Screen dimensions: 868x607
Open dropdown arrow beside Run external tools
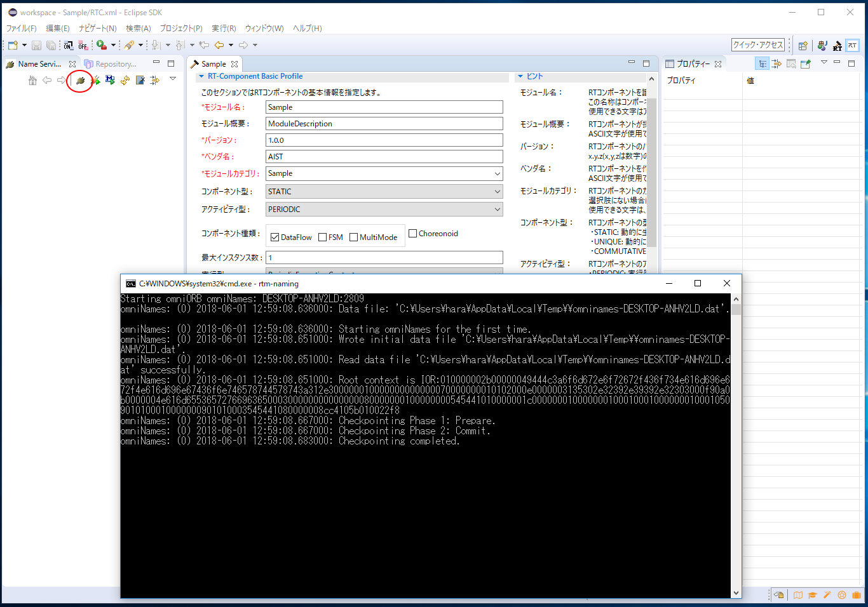[113, 45]
